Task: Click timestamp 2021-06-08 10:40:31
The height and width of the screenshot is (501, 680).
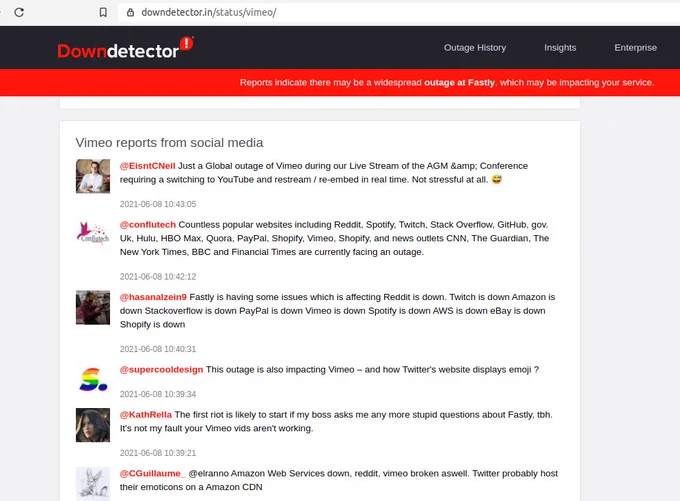Action: 158,349
